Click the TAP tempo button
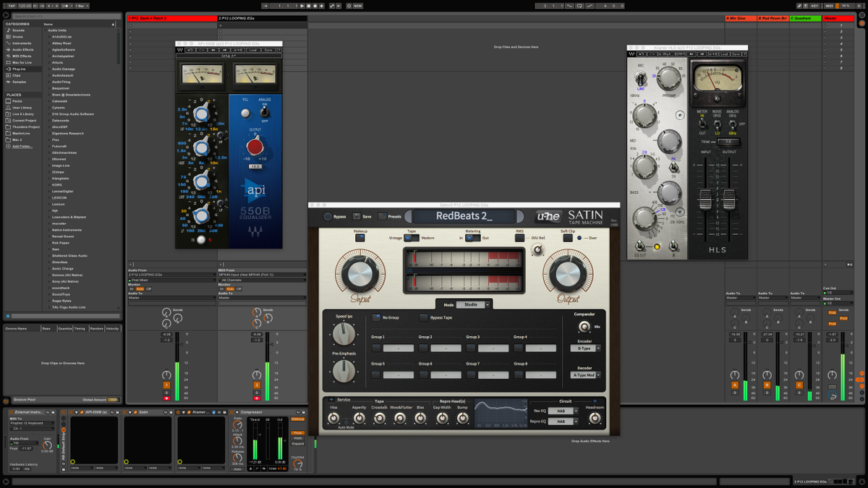The image size is (868, 488). point(11,5)
